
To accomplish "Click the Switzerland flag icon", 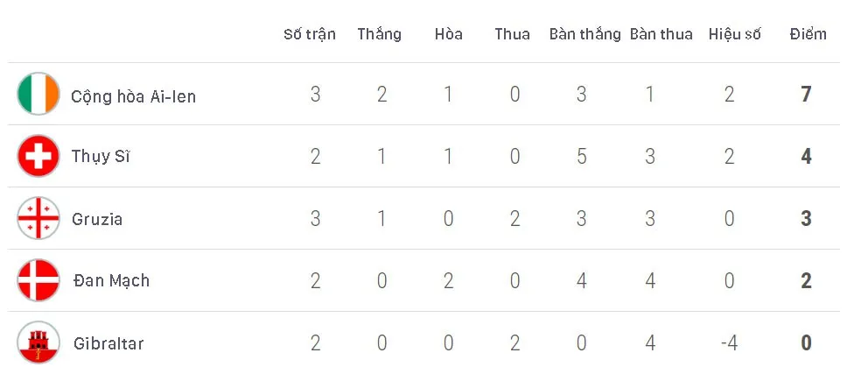I will click(38, 156).
